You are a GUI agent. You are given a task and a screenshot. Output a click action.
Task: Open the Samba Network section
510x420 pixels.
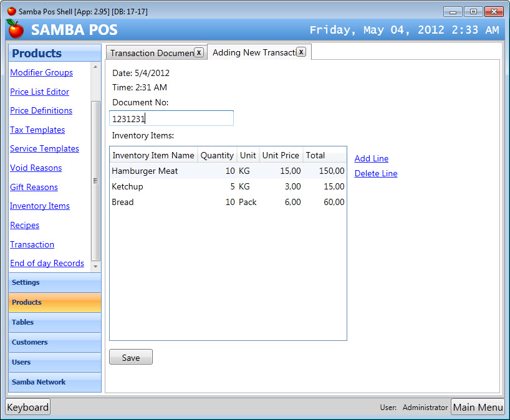point(55,382)
